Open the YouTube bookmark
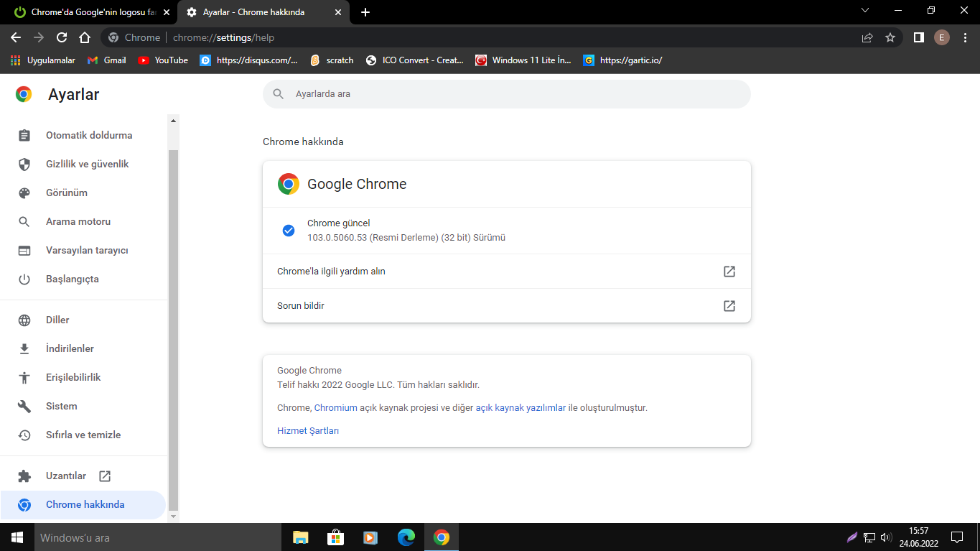 click(163, 60)
